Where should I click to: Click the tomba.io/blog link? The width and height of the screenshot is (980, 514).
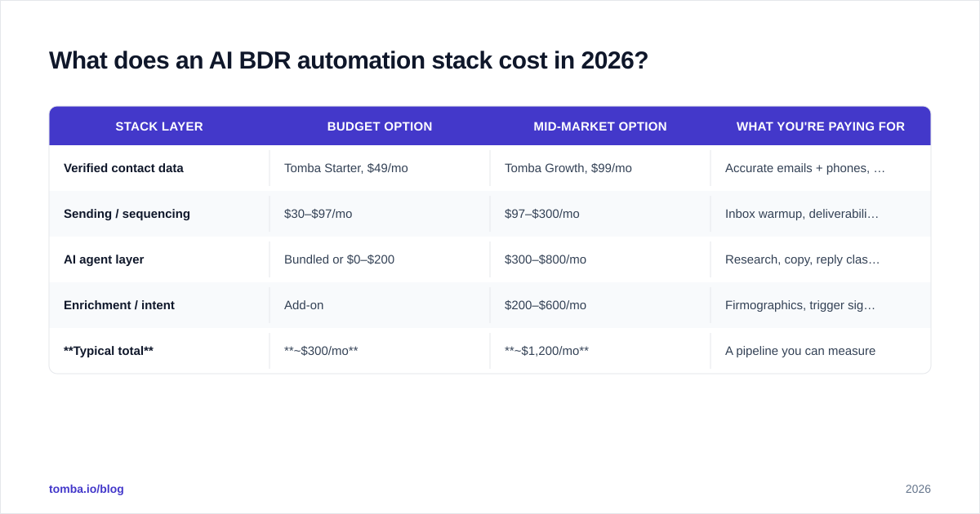pos(87,489)
